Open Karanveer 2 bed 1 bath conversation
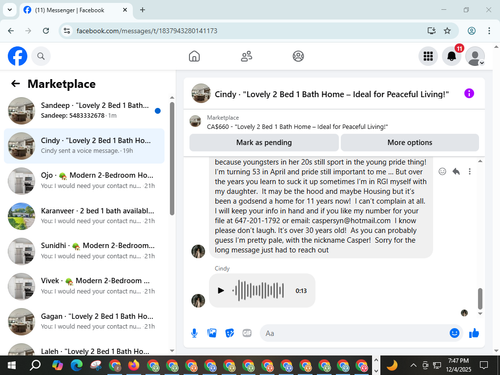This screenshot has height=375, width=500. coord(84,216)
